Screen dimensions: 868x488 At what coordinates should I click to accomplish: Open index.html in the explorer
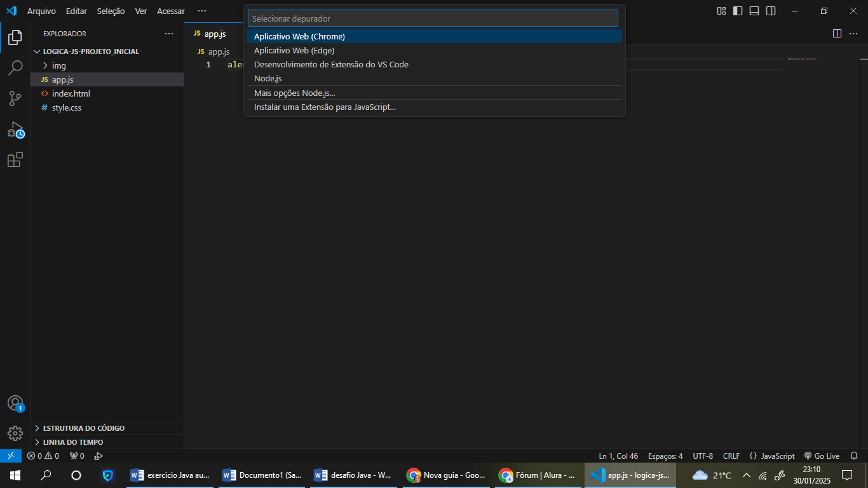(107, 93)
